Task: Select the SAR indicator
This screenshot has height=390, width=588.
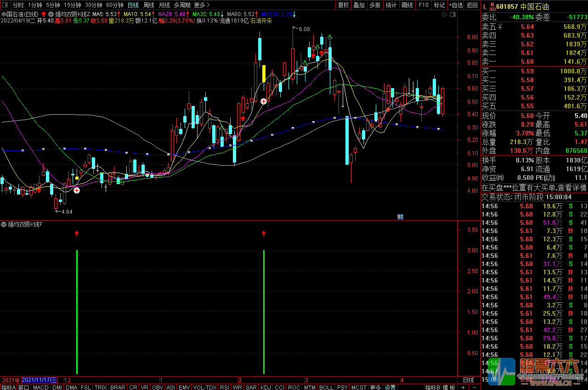Action: tap(251, 387)
